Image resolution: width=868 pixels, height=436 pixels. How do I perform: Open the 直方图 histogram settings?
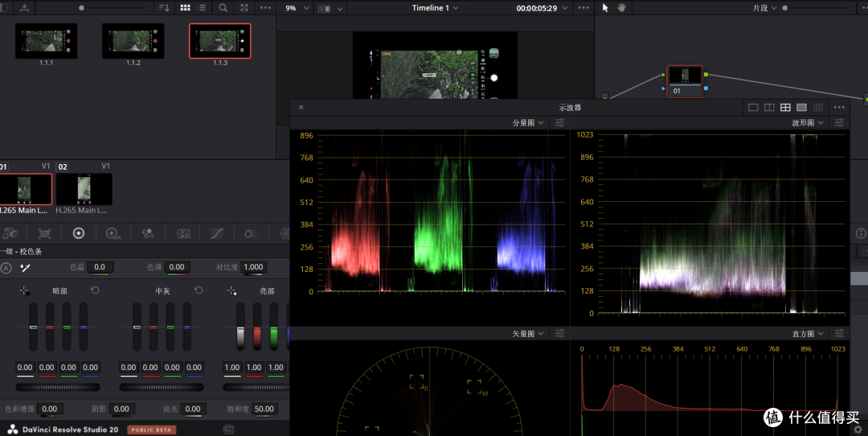(x=839, y=334)
